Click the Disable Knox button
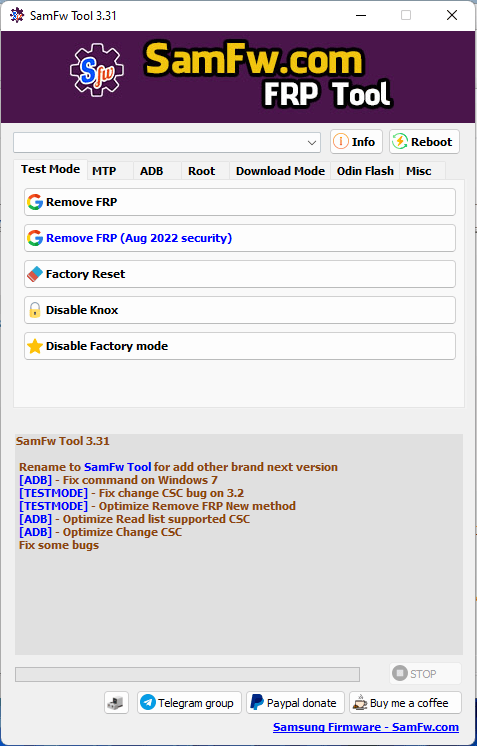Viewport: 477px width, 746px height. [240, 310]
